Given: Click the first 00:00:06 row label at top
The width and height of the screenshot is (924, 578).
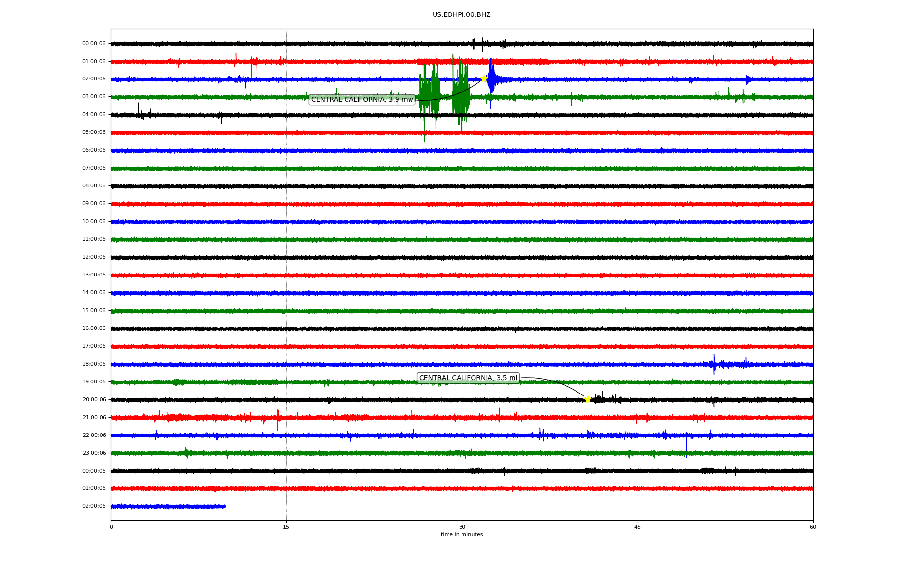Looking at the screenshot, I should 94,44.
